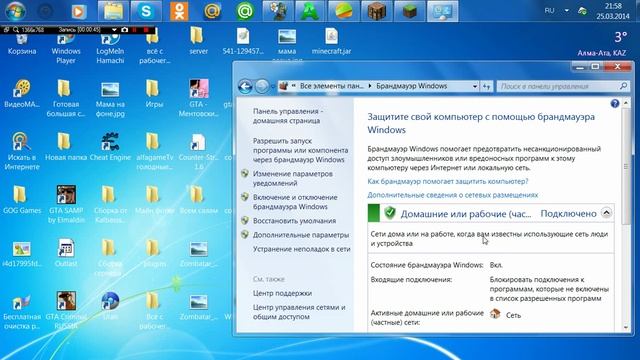Image resolution: width=640 pixels, height=360 pixels.
Task: Collapse the Домашние или рабочие section chevron
Action: 606,213
